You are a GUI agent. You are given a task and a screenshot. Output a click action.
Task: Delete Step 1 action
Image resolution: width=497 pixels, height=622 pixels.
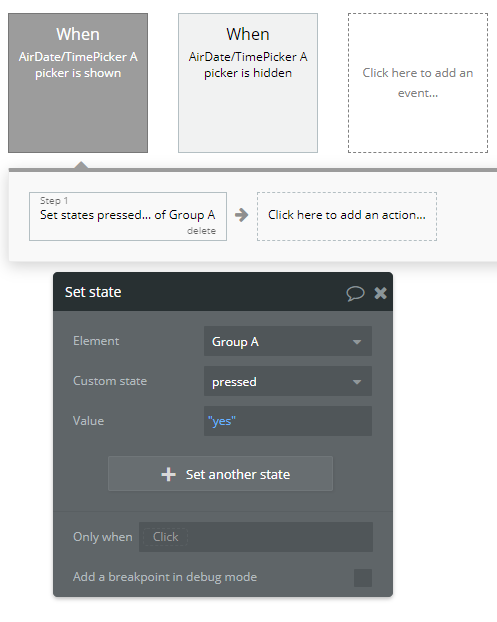(x=201, y=231)
